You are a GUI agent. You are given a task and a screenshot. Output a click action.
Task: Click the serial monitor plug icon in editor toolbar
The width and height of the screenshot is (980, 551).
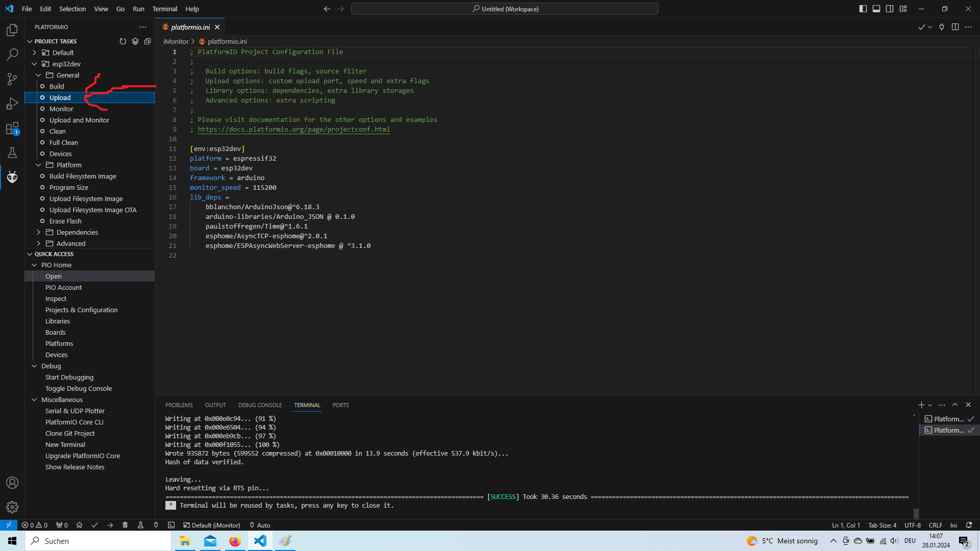click(x=942, y=27)
